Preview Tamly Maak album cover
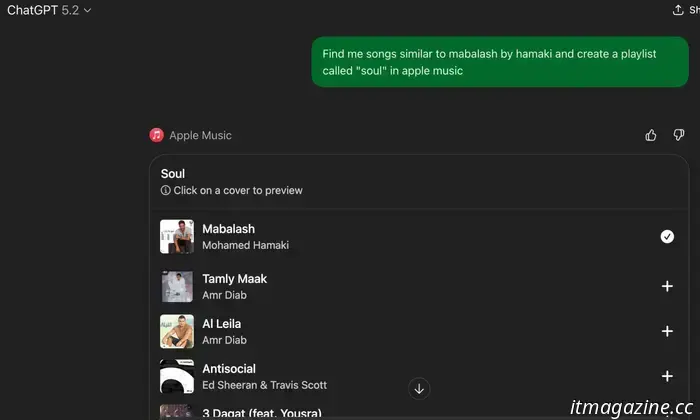Image resolution: width=700 pixels, height=420 pixels. tap(177, 286)
